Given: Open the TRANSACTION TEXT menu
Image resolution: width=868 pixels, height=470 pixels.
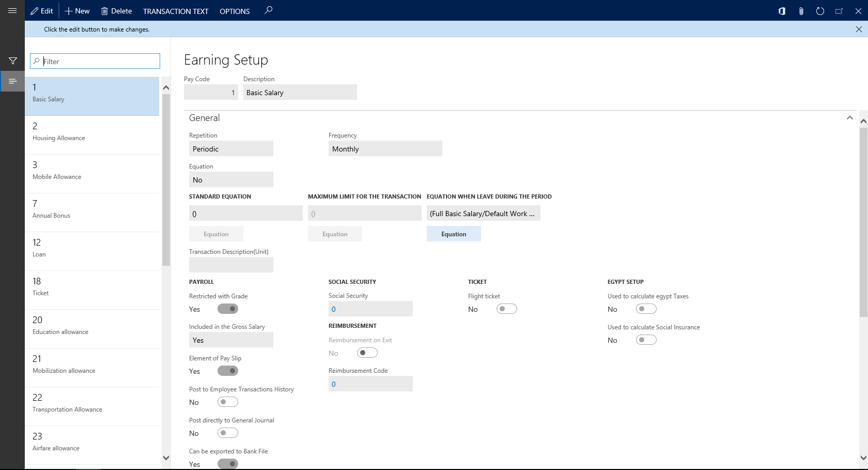Looking at the screenshot, I should (176, 11).
